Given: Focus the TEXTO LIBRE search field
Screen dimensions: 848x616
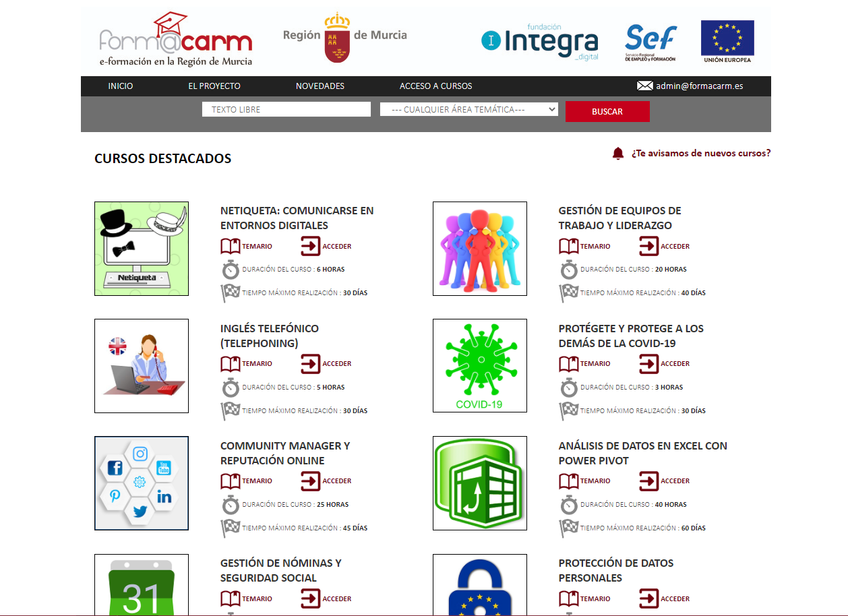Looking at the screenshot, I should (x=286, y=109).
